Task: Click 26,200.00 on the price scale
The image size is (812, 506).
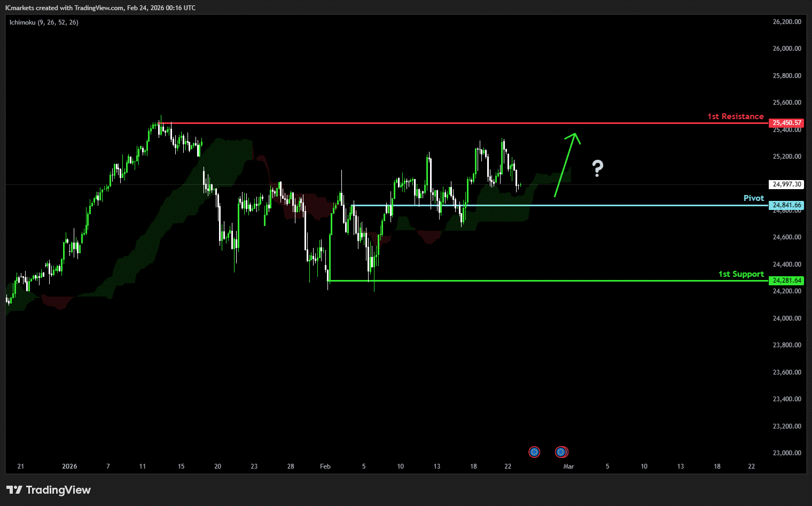Action: coord(786,22)
